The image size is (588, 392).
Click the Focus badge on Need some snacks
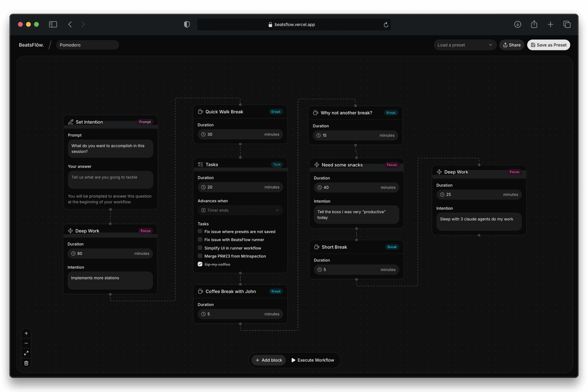click(x=392, y=165)
